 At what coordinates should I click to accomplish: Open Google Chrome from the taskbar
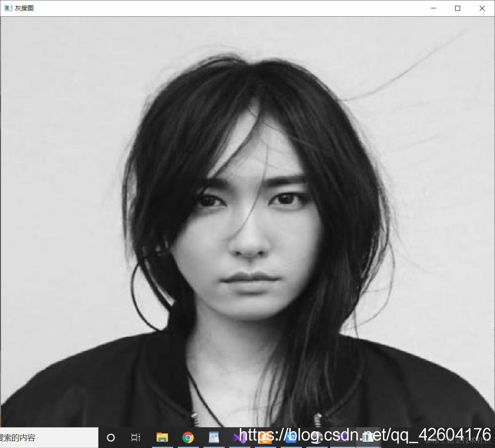coord(188,437)
